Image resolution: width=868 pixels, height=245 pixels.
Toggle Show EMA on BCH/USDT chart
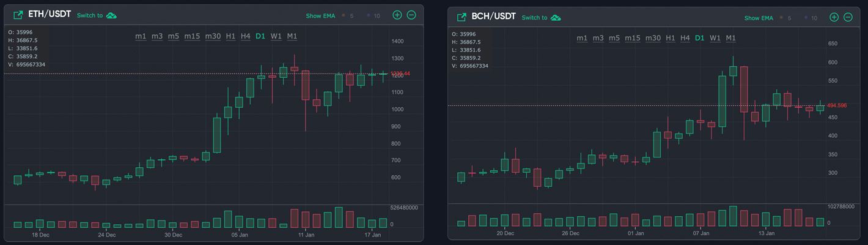[759, 18]
